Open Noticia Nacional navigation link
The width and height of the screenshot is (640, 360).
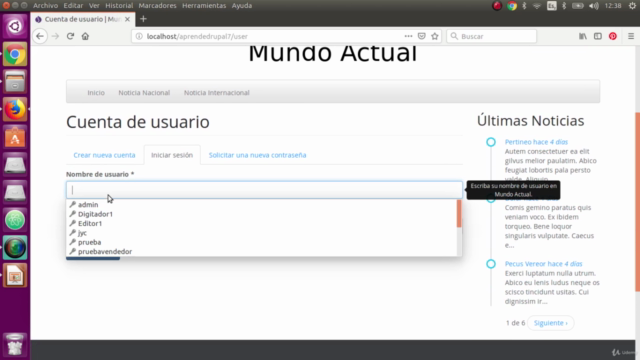tap(144, 93)
